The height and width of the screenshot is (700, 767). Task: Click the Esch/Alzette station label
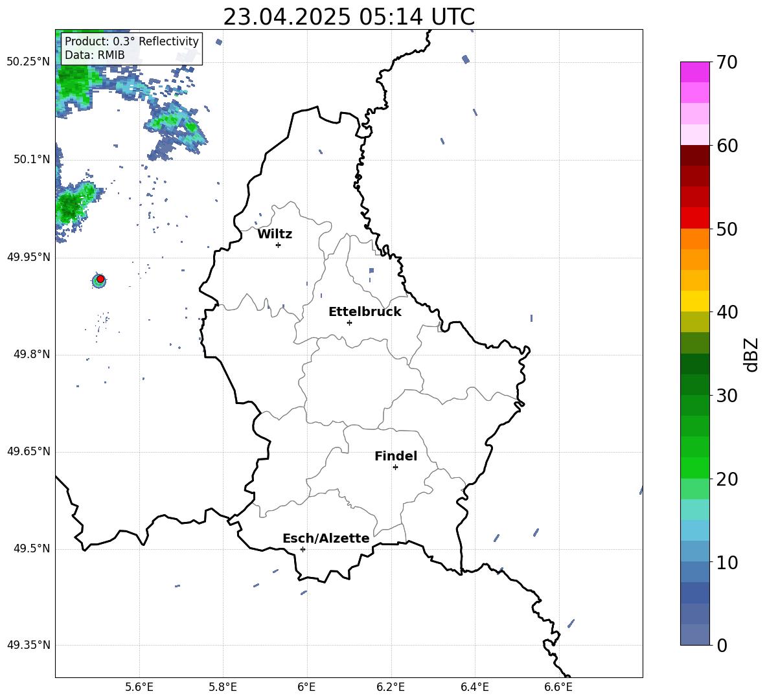pyautogui.click(x=326, y=538)
